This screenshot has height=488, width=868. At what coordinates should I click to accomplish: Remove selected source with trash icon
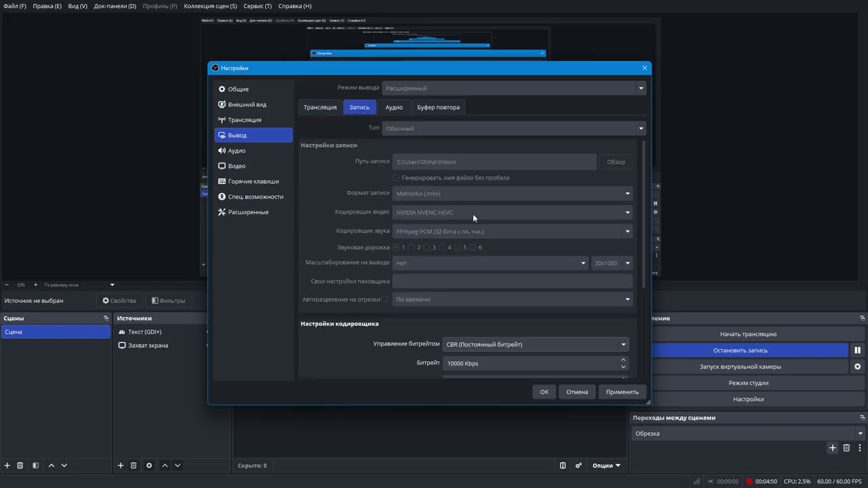pyautogui.click(x=134, y=466)
